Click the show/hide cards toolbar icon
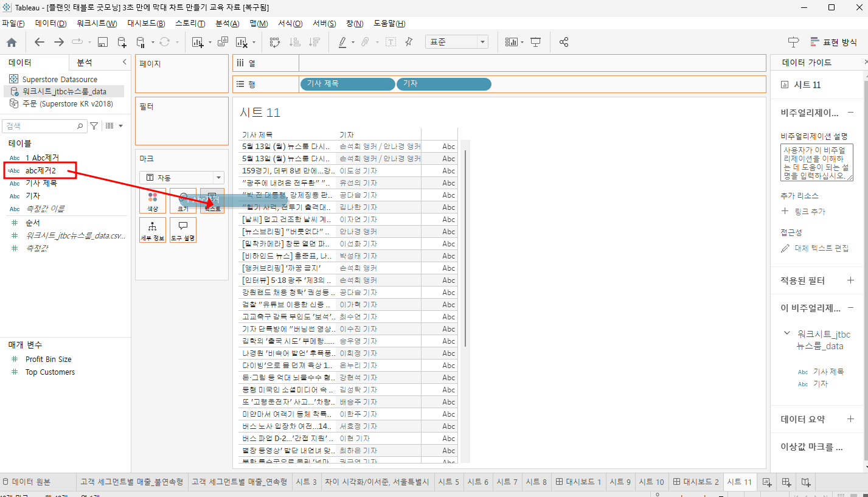Image resolution: width=868 pixels, height=497 pixels. pos(511,42)
